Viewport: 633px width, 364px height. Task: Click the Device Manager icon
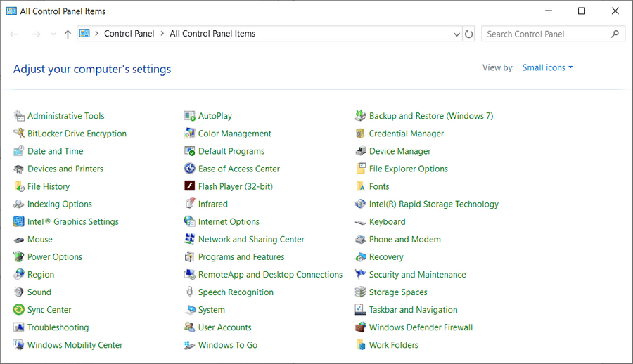(361, 151)
